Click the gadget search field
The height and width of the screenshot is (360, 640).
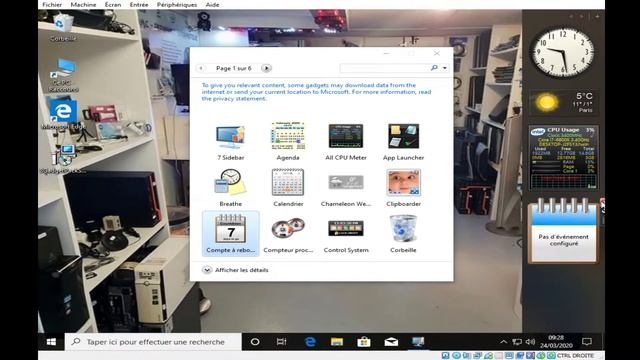(384, 68)
